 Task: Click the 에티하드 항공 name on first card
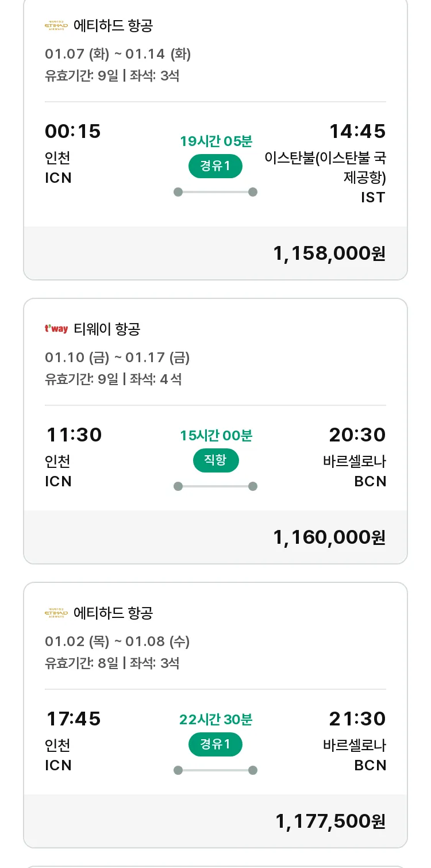point(113,26)
